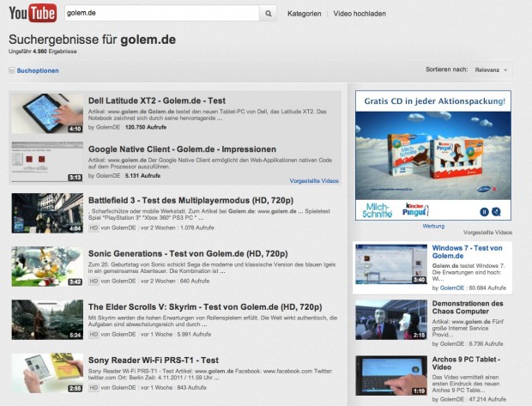Screen dimensions: 532x406
Task: Pause the Milch-Schnitte ad video
Action: pyautogui.click(x=484, y=212)
